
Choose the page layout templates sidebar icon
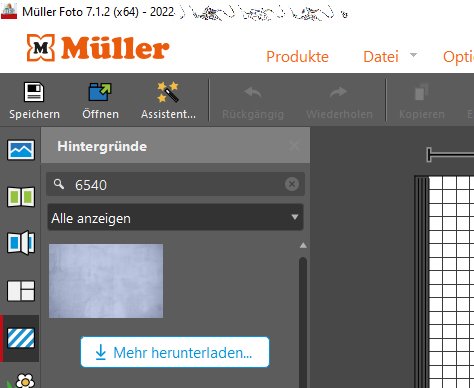coord(21,291)
